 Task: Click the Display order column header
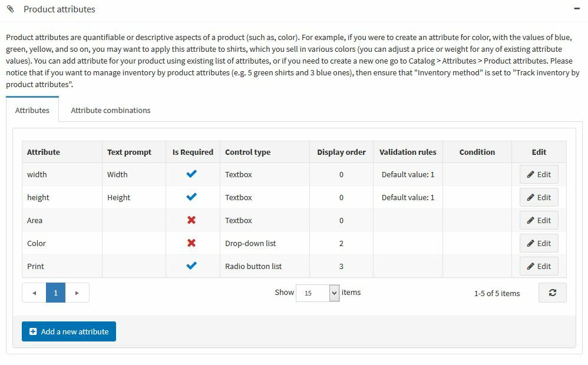(x=341, y=152)
